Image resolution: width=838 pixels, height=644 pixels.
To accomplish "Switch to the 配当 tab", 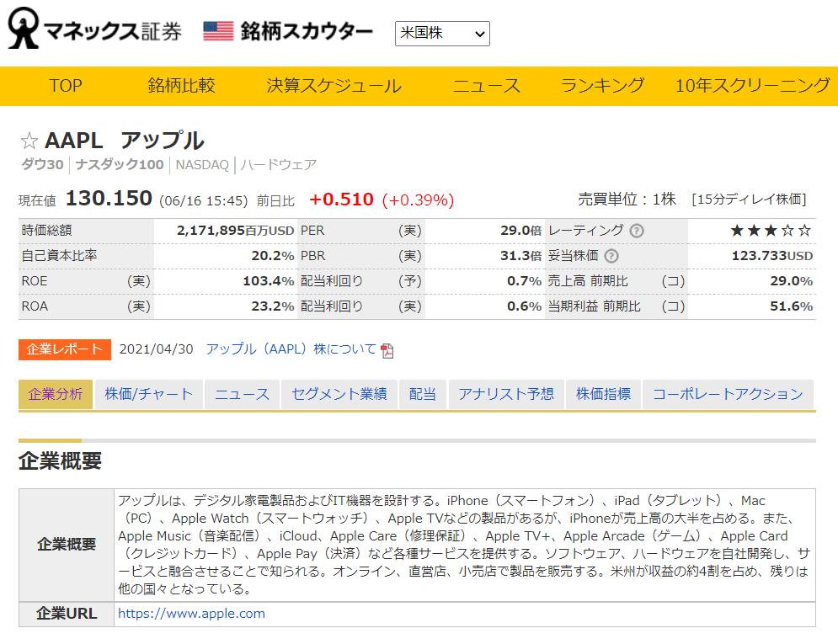I will (423, 395).
